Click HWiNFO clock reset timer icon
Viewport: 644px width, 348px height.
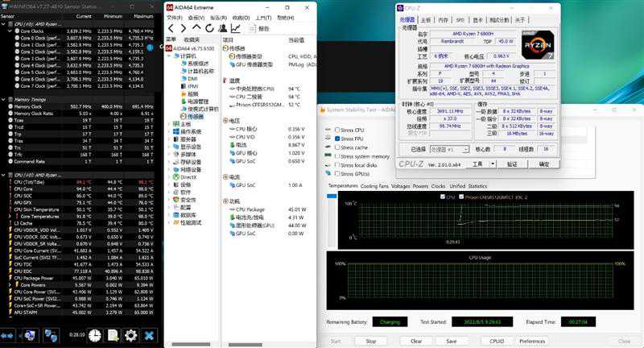[95, 334]
